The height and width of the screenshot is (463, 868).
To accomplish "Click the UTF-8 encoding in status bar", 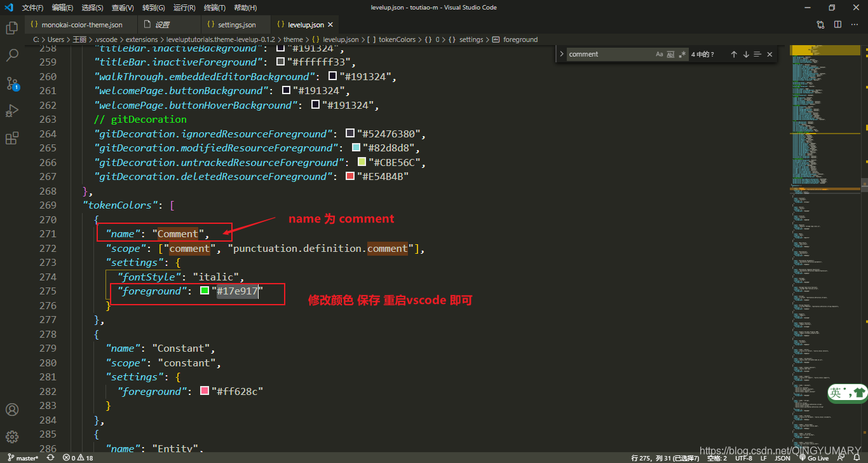I will pyautogui.click(x=743, y=458).
